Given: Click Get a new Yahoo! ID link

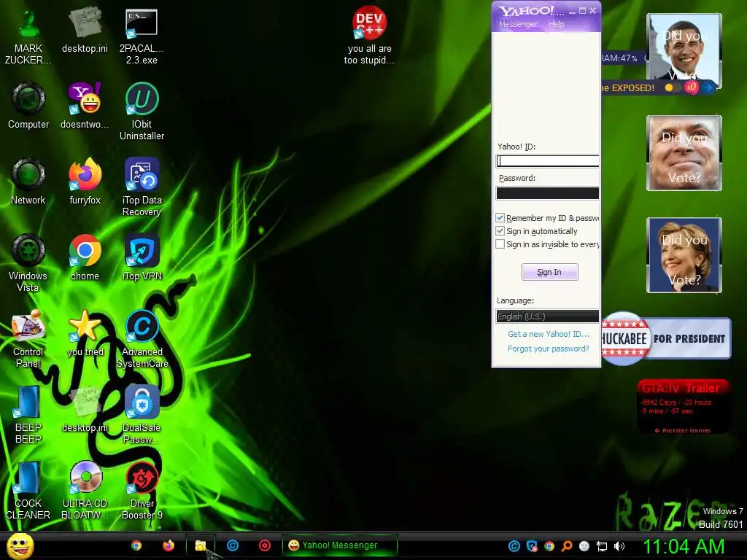Looking at the screenshot, I should click(549, 334).
